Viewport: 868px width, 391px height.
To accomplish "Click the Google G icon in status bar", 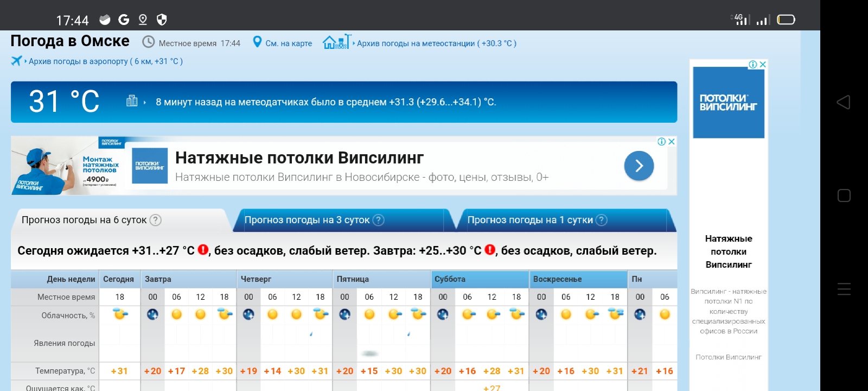I will 124,20.
